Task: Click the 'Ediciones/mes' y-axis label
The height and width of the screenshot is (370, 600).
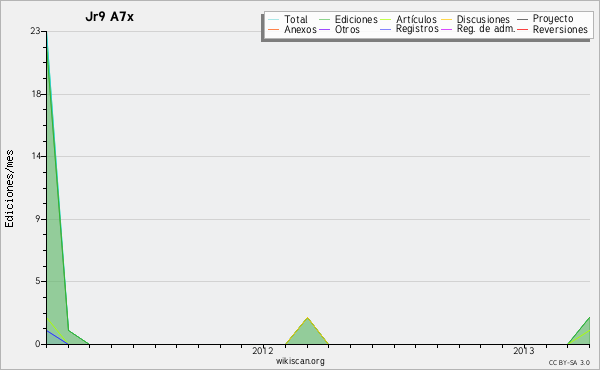Action: (x=9, y=189)
